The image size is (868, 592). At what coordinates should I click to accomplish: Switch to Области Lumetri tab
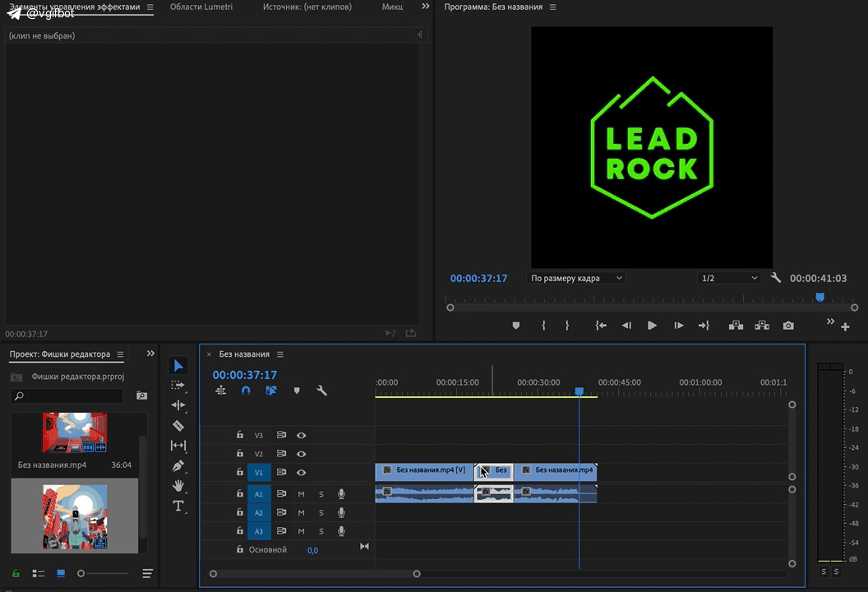point(201,7)
